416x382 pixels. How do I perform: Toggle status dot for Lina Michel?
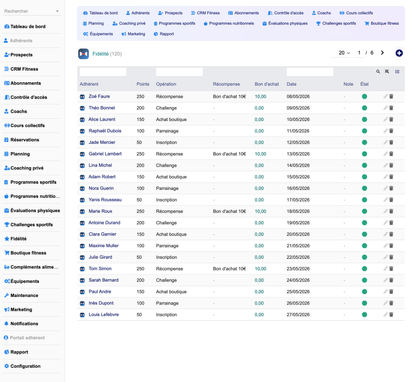[x=364, y=165]
